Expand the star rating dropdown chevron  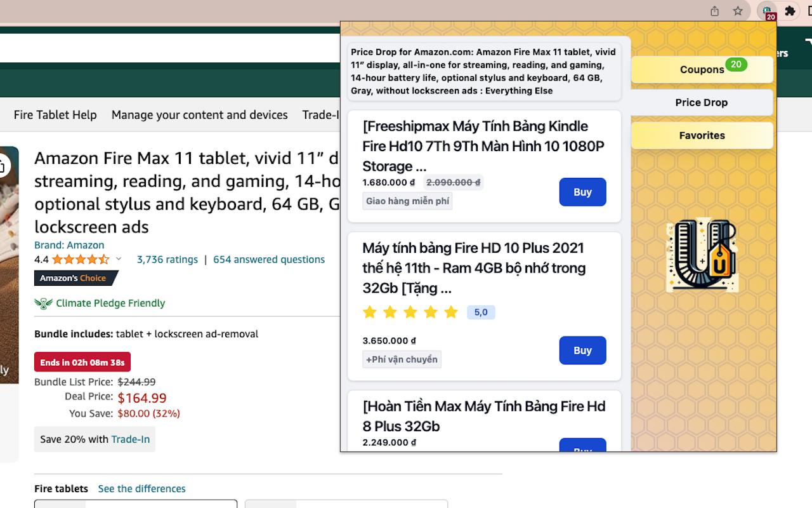pos(119,259)
